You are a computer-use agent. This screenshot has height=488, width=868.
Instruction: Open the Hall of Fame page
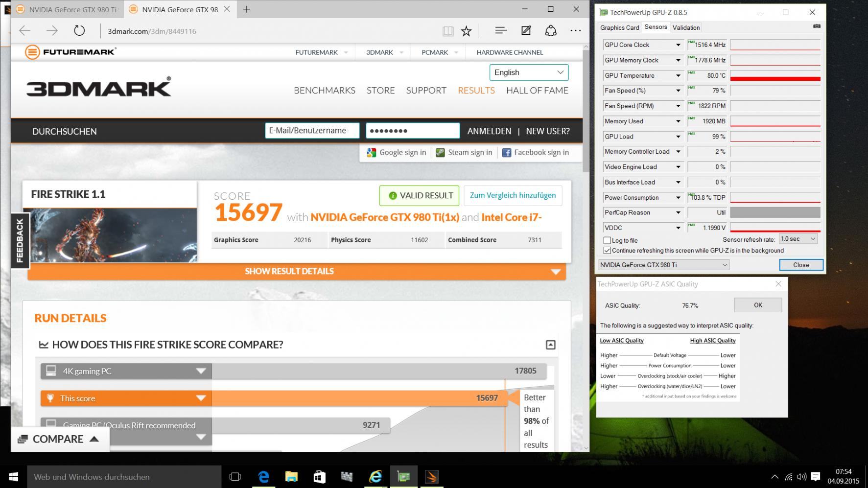(537, 90)
